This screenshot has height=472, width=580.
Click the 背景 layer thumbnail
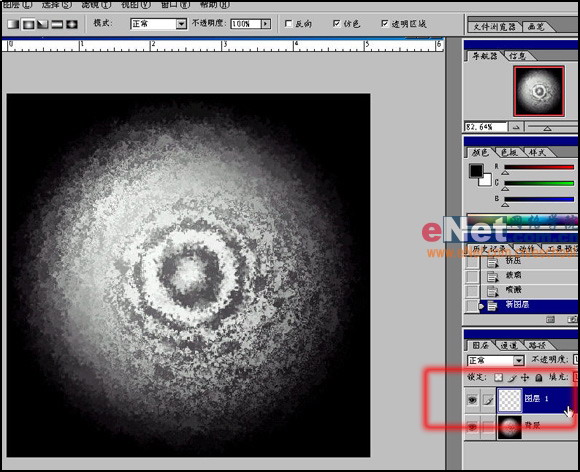point(510,427)
